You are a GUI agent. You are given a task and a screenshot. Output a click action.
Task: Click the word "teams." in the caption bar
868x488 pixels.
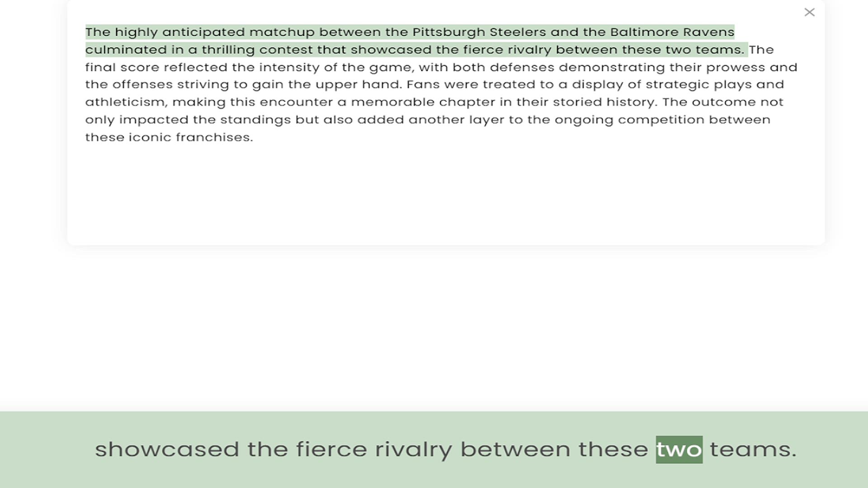(753, 449)
